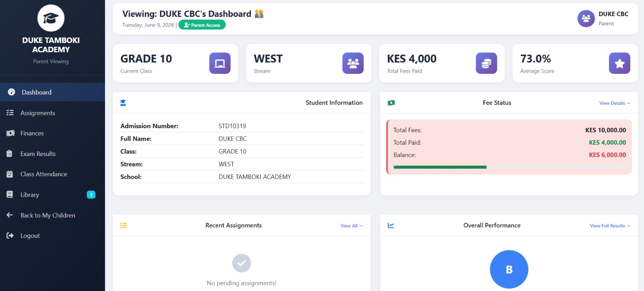
Task: Open View All assignments link
Action: [351, 226]
